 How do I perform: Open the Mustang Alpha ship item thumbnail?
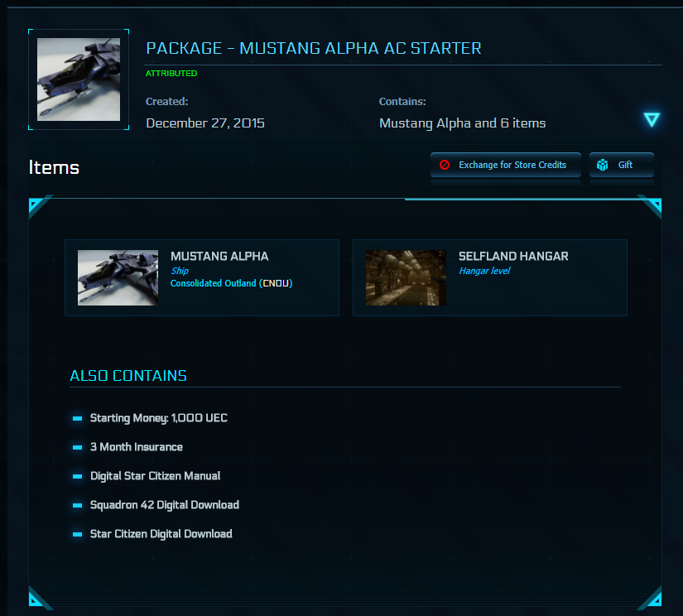(x=118, y=277)
